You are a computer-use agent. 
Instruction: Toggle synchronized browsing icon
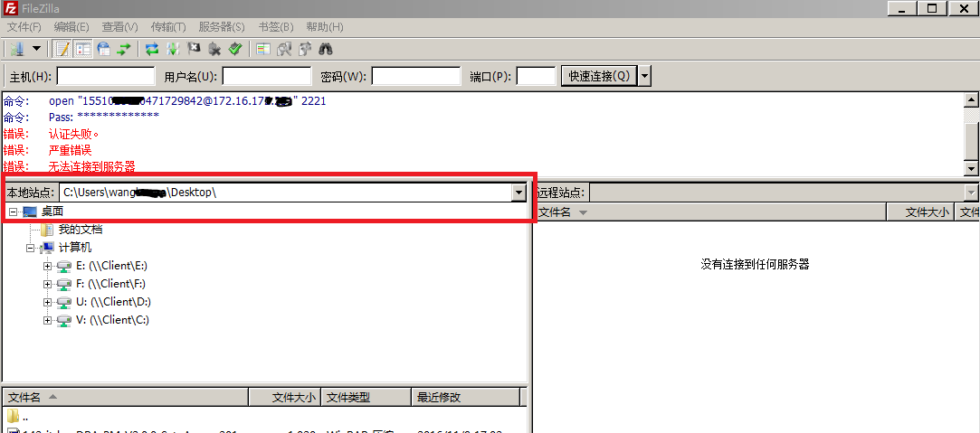click(305, 49)
